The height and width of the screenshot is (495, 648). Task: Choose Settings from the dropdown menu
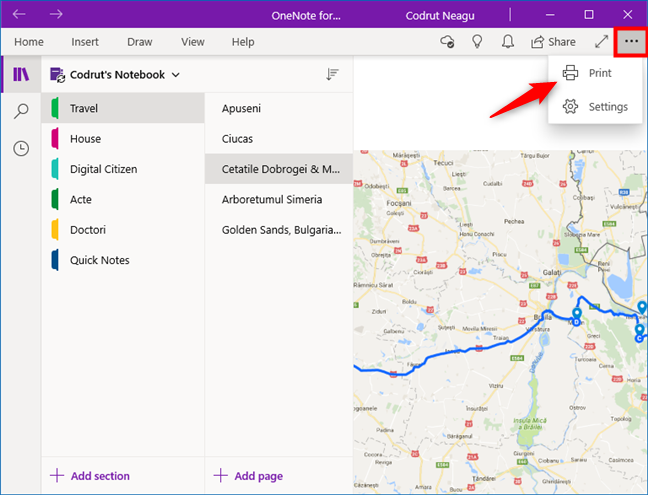click(607, 107)
